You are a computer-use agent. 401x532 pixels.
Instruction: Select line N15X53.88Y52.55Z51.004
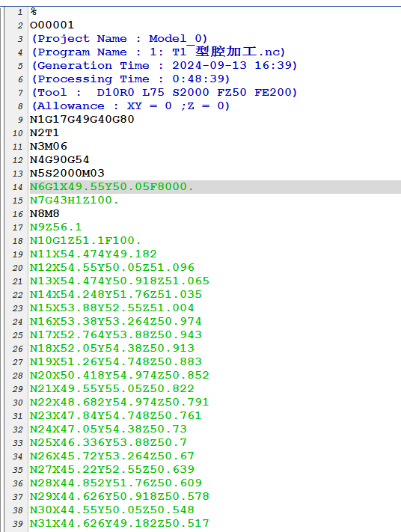click(112, 308)
